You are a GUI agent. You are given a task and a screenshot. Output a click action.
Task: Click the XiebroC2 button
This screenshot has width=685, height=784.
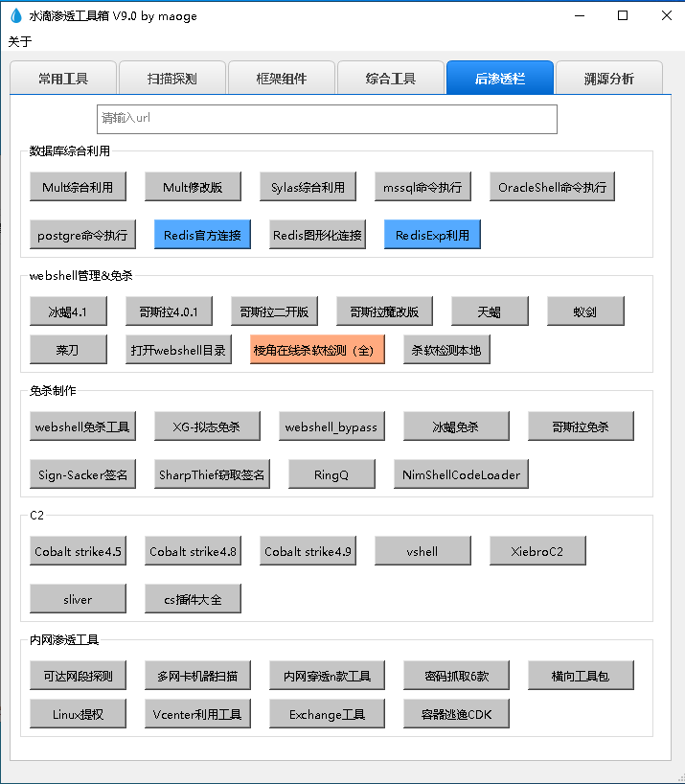pos(537,551)
